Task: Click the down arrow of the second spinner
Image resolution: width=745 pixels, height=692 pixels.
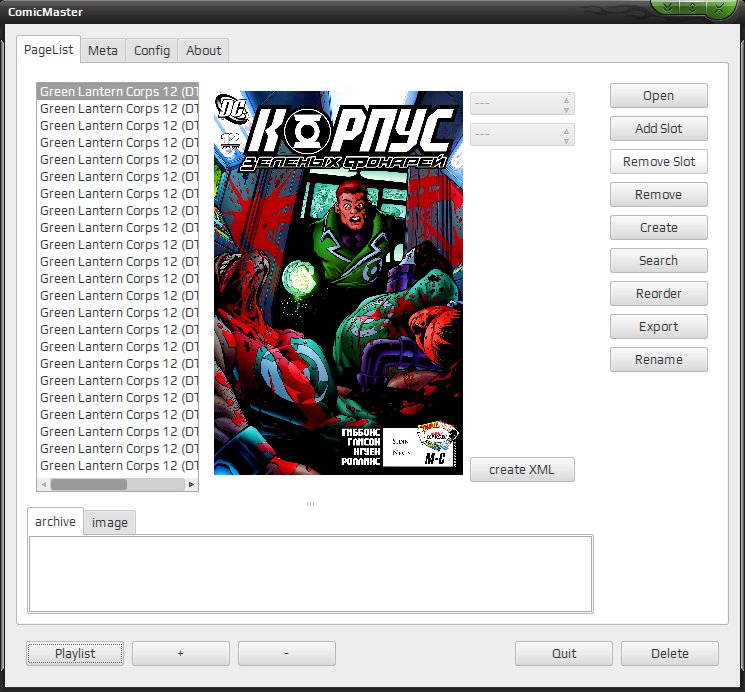Action: [x=566, y=141]
